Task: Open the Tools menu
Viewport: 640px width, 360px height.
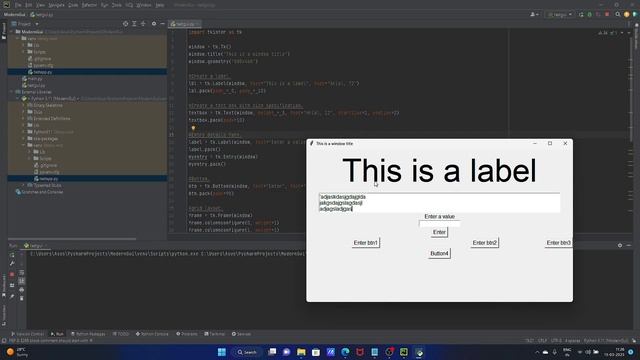Action: 117,5
